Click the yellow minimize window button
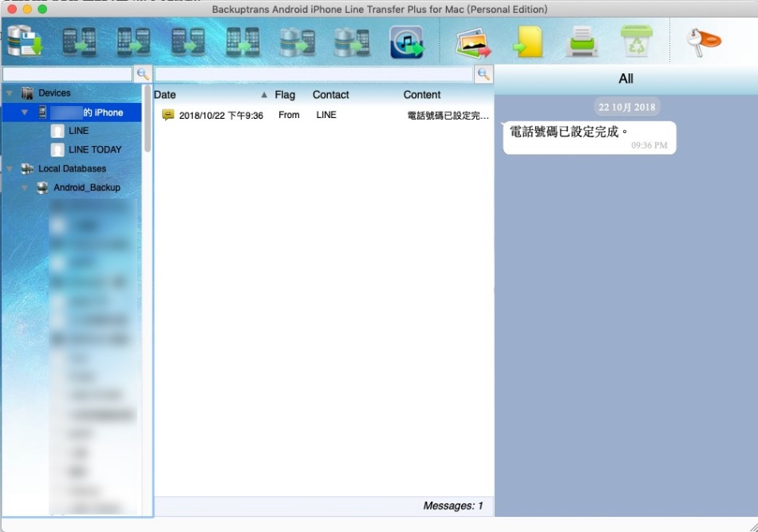The width and height of the screenshot is (758, 532). (x=28, y=9)
